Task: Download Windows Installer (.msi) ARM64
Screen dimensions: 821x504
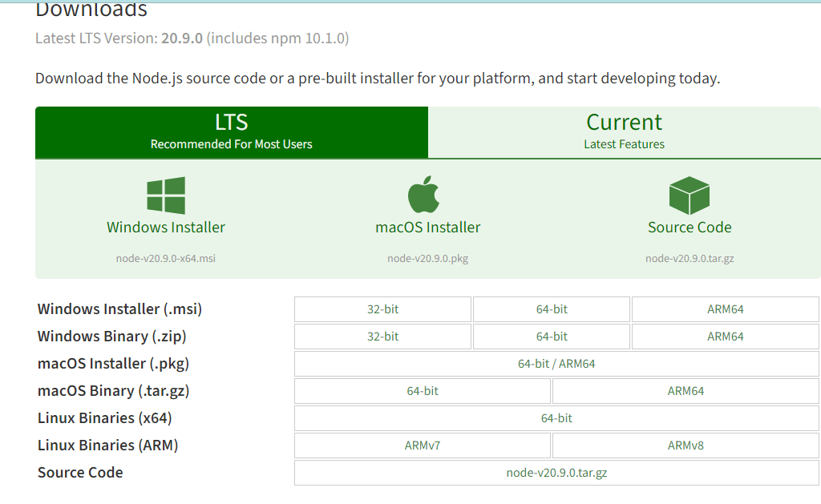Action: pyautogui.click(x=725, y=309)
